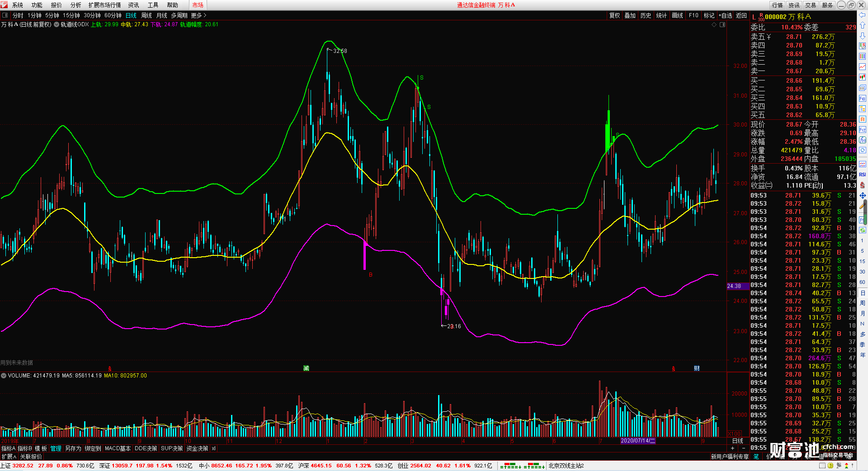868x471 pixels.
Task: Toggle the VOLUME indicator circle
Action: pyautogui.click(x=4, y=376)
